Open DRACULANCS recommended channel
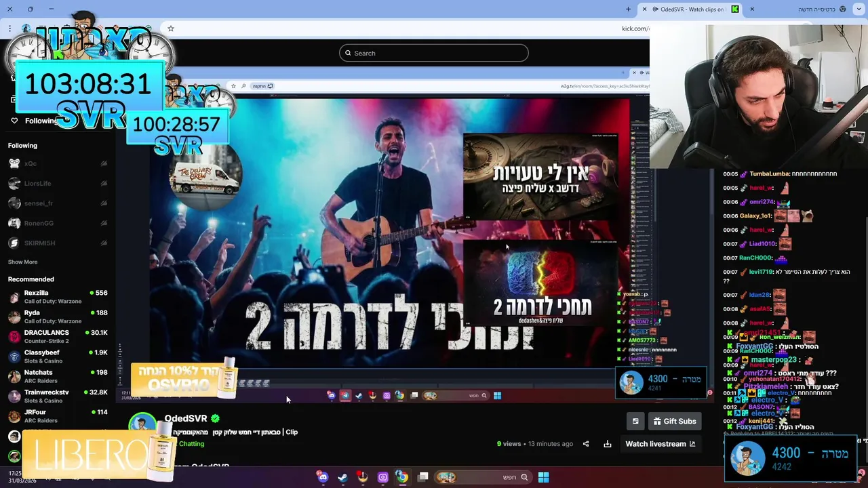The height and width of the screenshot is (488, 868). (x=58, y=337)
